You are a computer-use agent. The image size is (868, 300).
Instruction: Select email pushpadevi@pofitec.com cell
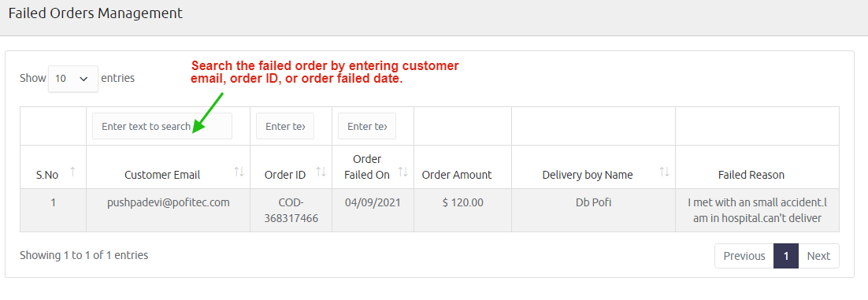click(169, 202)
